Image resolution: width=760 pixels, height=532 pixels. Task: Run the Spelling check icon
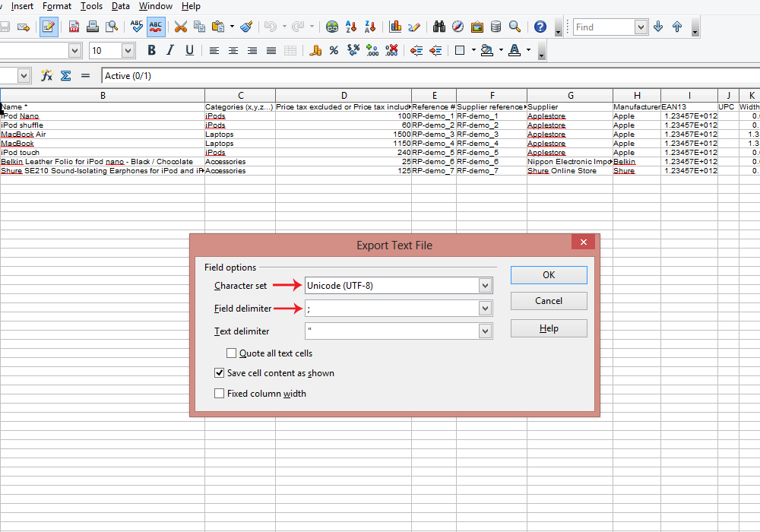click(137, 27)
